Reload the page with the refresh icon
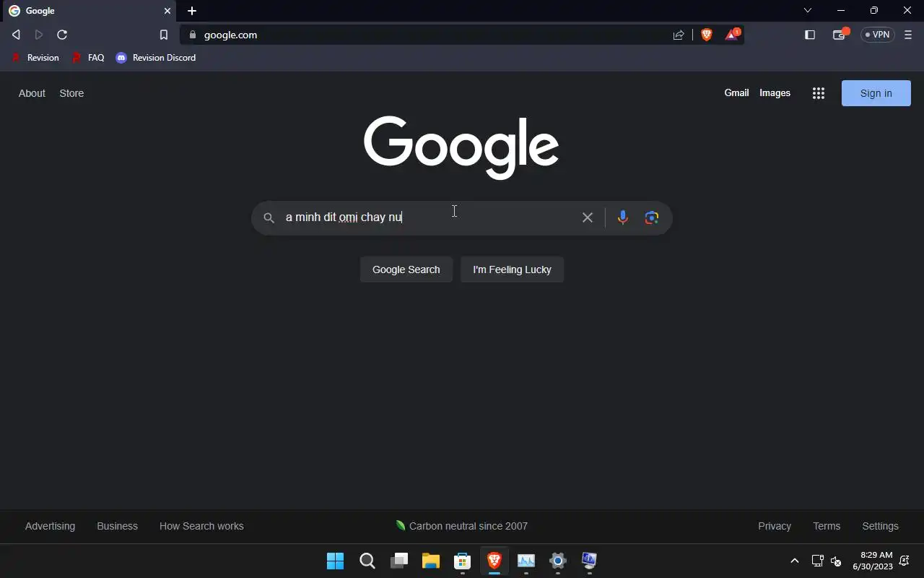The image size is (924, 578). (62, 35)
